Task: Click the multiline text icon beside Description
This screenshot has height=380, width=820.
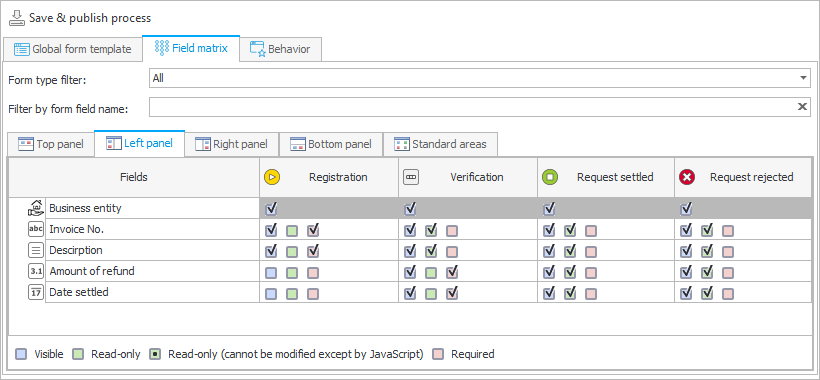Action: coord(35,250)
